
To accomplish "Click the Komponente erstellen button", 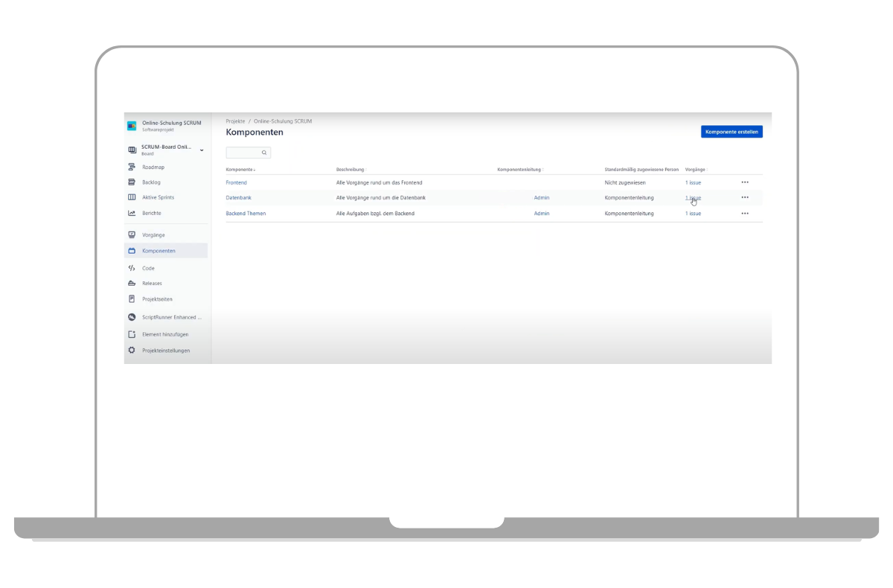I will [x=732, y=132].
